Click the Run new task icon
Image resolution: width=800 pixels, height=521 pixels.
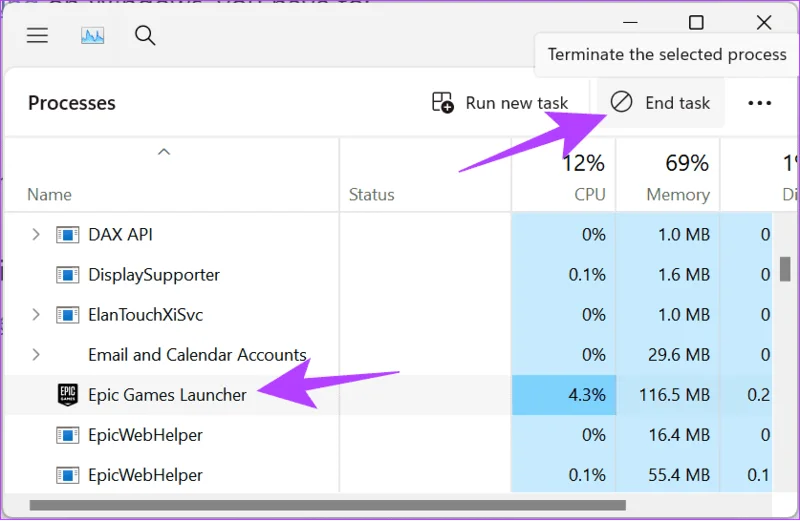click(x=442, y=103)
